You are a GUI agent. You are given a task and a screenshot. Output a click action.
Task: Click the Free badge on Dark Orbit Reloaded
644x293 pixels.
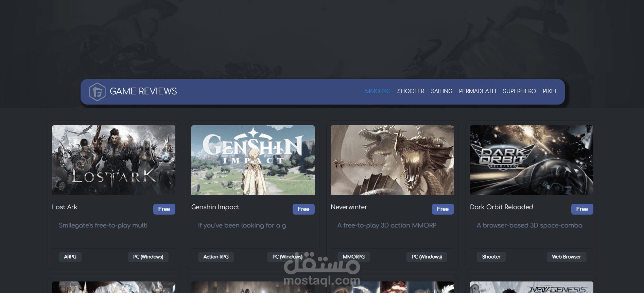(582, 209)
